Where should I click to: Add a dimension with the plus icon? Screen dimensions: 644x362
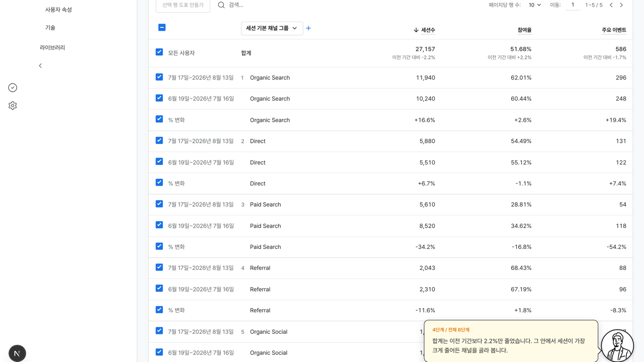coord(308,28)
